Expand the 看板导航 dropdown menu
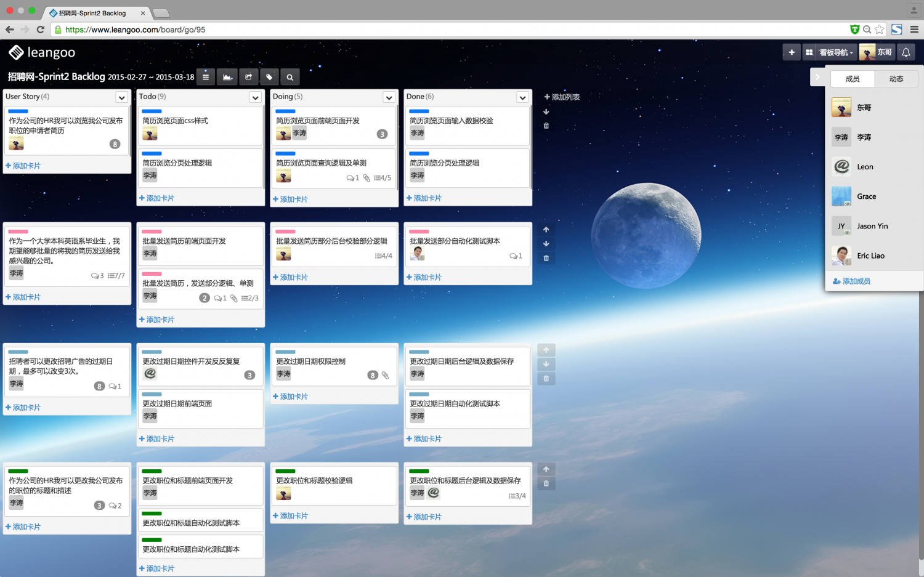The image size is (924, 577). [x=835, y=52]
